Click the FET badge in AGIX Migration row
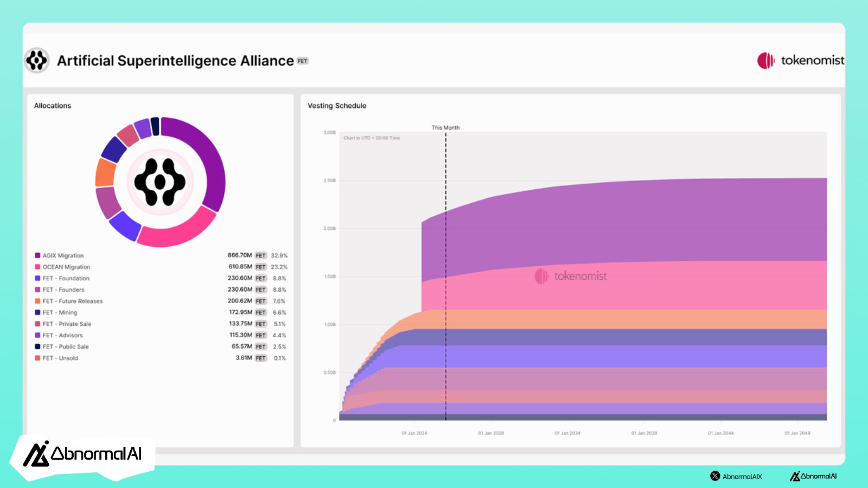 coord(261,255)
